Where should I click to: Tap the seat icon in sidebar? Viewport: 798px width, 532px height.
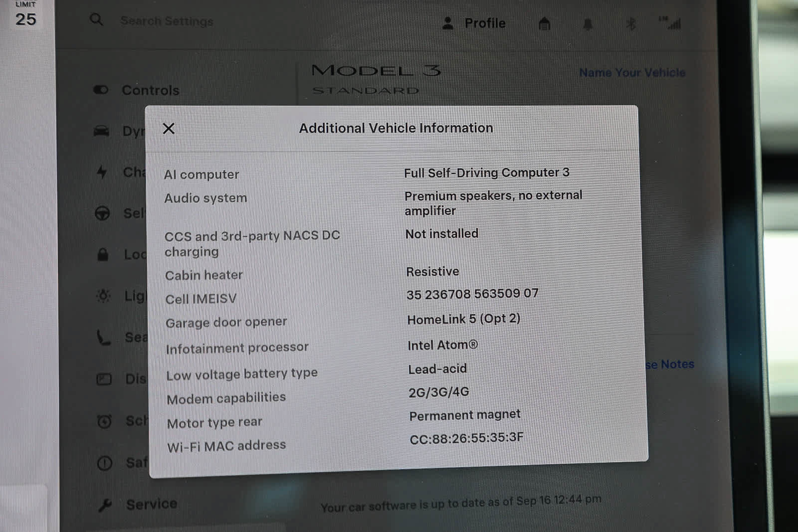pos(103,338)
